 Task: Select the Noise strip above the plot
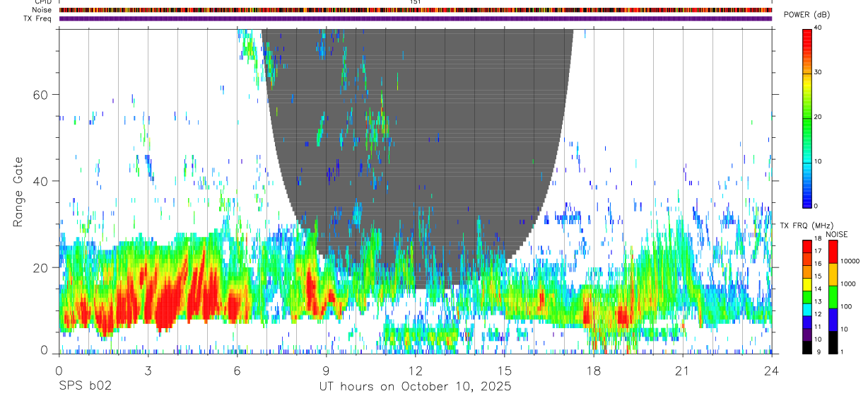415,10
